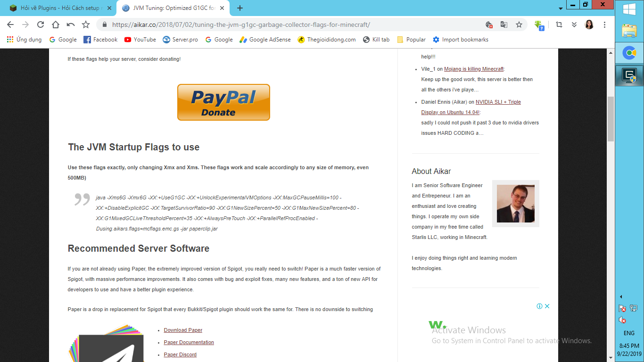The width and height of the screenshot is (644, 362).
Task: Open the Paper Documentation link
Action: coord(189,342)
